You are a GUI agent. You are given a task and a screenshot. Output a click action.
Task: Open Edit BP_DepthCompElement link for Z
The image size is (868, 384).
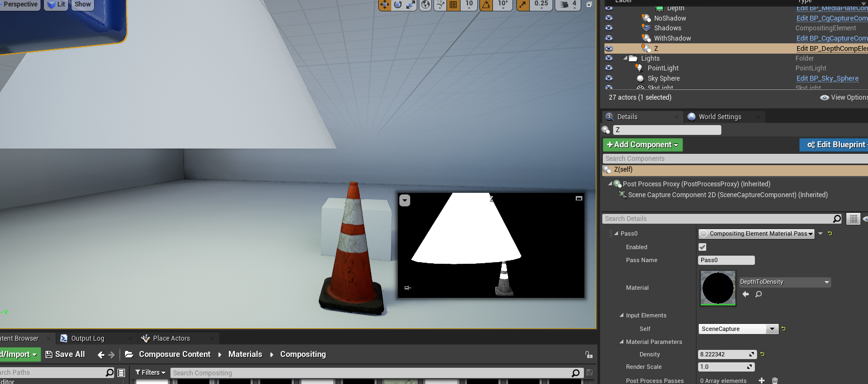832,49
